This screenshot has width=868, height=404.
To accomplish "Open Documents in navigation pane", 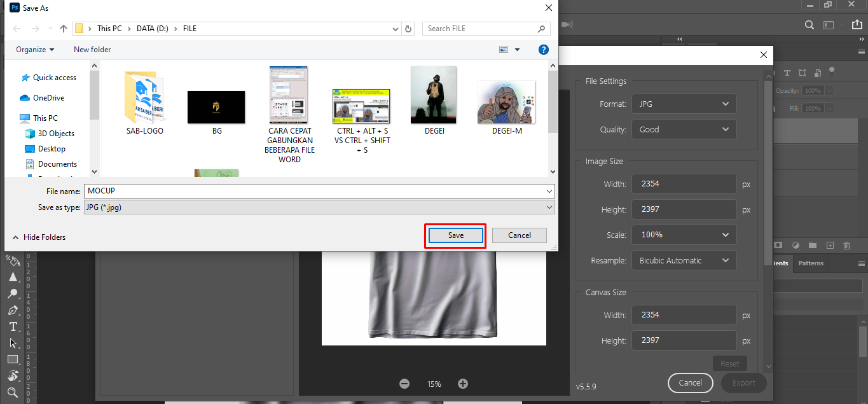I will (x=51, y=164).
